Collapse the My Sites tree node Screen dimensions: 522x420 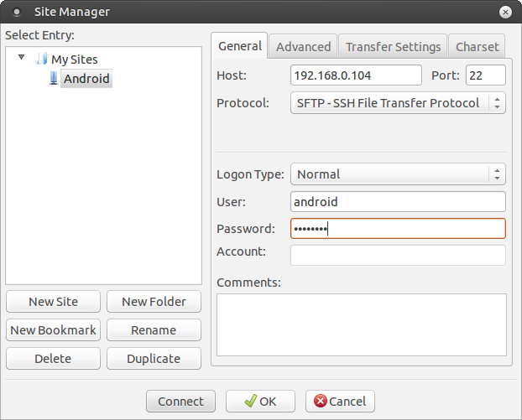point(22,59)
